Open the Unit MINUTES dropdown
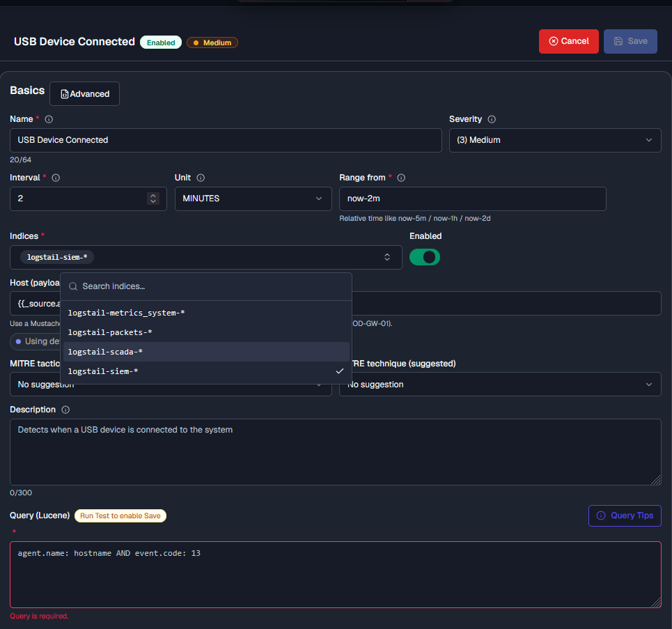The width and height of the screenshot is (672, 629). (x=253, y=199)
